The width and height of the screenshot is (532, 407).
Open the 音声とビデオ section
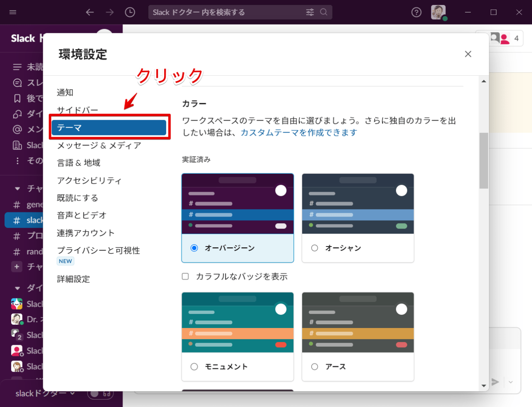[x=81, y=215]
